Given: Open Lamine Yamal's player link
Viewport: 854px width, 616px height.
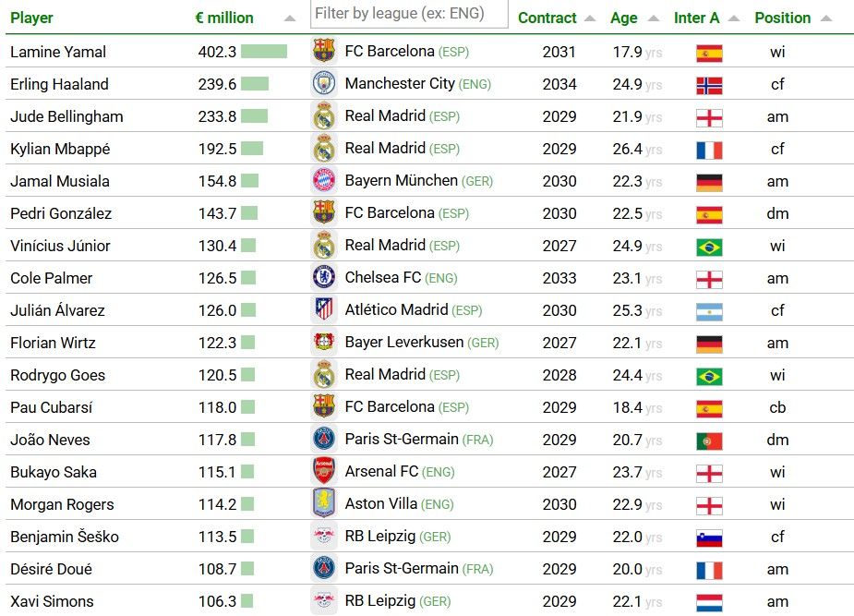Looking at the screenshot, I should (x=58, y=52).
